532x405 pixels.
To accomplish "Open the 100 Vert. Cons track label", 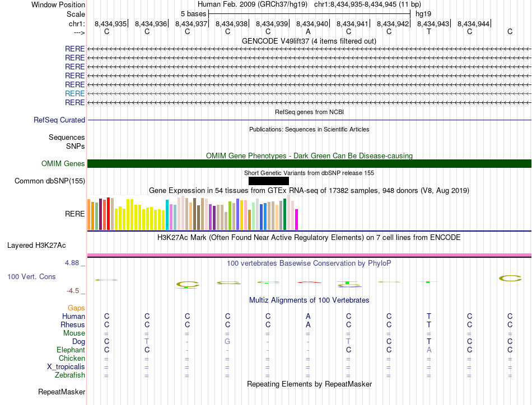I will tap(31, 276).
